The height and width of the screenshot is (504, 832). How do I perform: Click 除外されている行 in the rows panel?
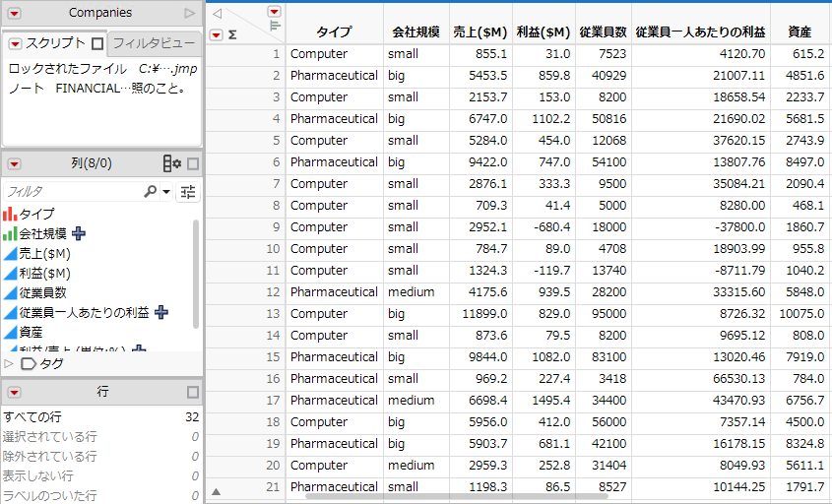click(x=50, y=456)
